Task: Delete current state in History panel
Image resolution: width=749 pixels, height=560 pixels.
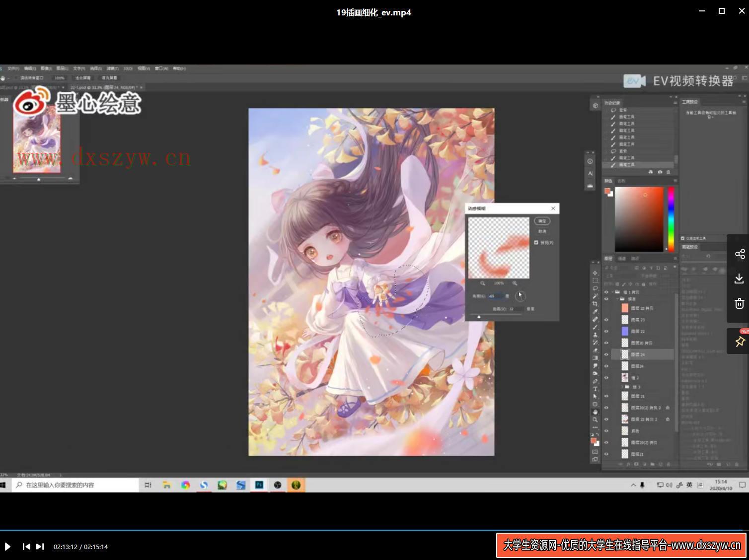Action: click(668, 172)
